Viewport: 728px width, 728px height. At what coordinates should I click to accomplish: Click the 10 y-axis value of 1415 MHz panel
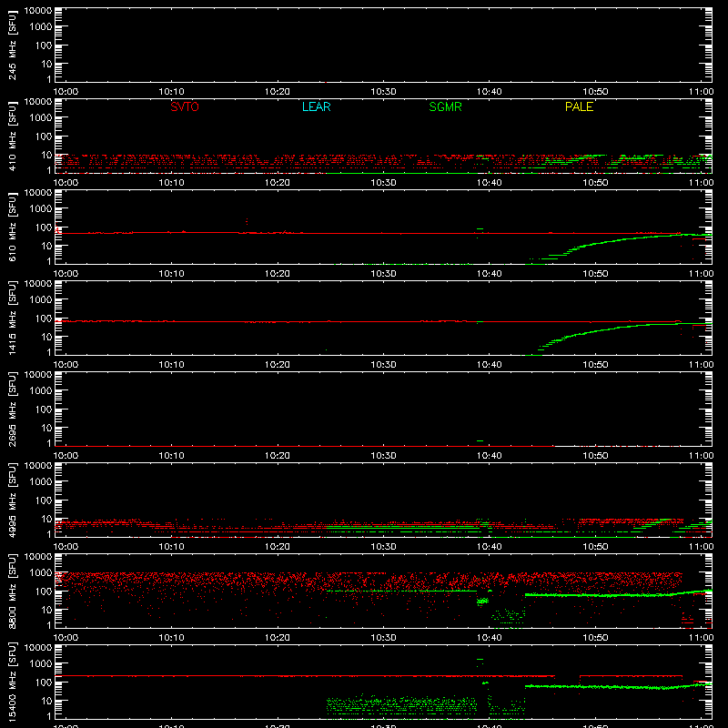(x=47, y=337)
